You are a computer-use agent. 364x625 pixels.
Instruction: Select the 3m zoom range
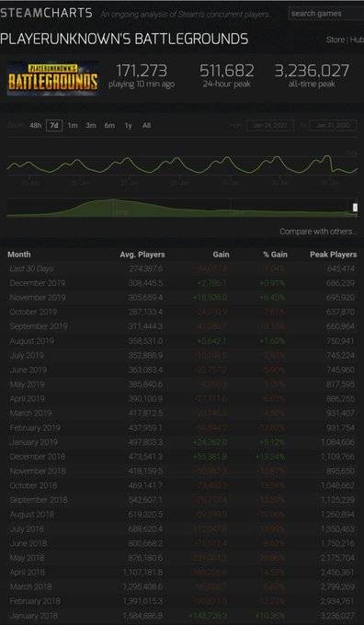pos(91,126)
